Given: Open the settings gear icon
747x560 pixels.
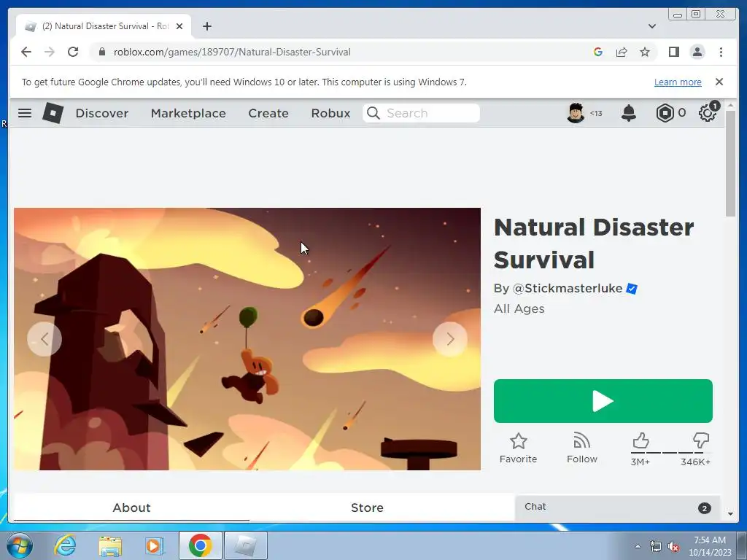Looking at the screenshot, I should pyautogui.click(x=708, y=112).
